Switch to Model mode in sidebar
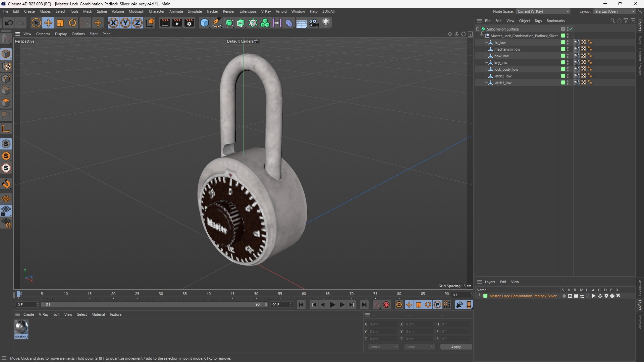This screenshot has height=362, width=644. click(6, 54)
